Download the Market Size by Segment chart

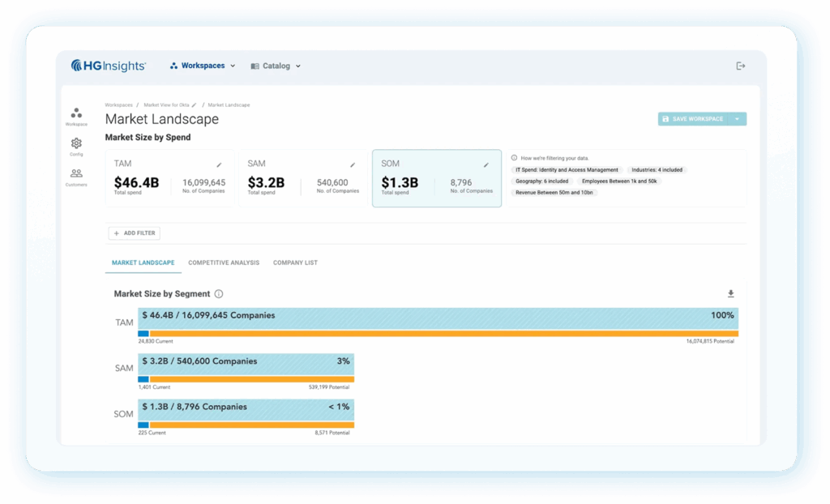(x=730, y=293)
